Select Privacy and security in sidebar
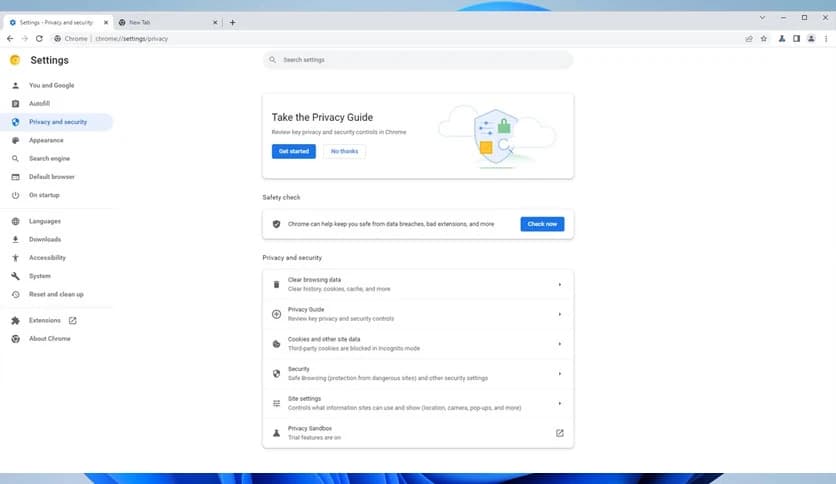836x484 pixels. (57, 122)
